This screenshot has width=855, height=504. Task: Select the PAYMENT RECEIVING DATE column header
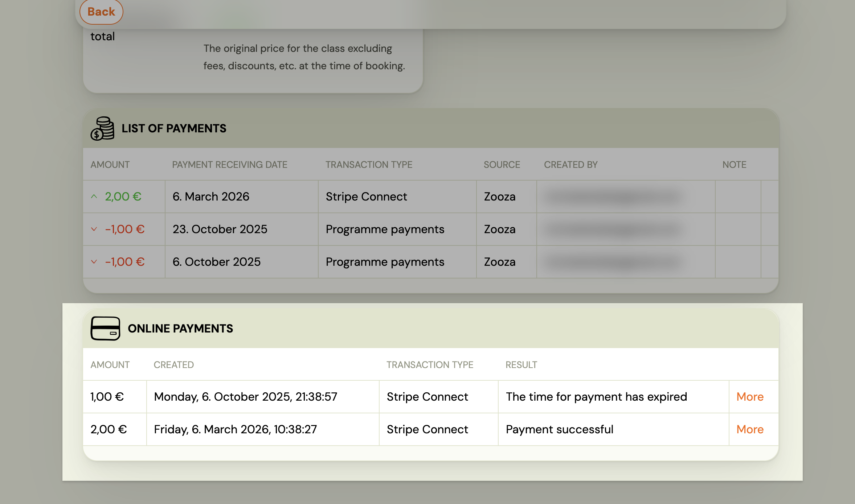tap(229, 164)
